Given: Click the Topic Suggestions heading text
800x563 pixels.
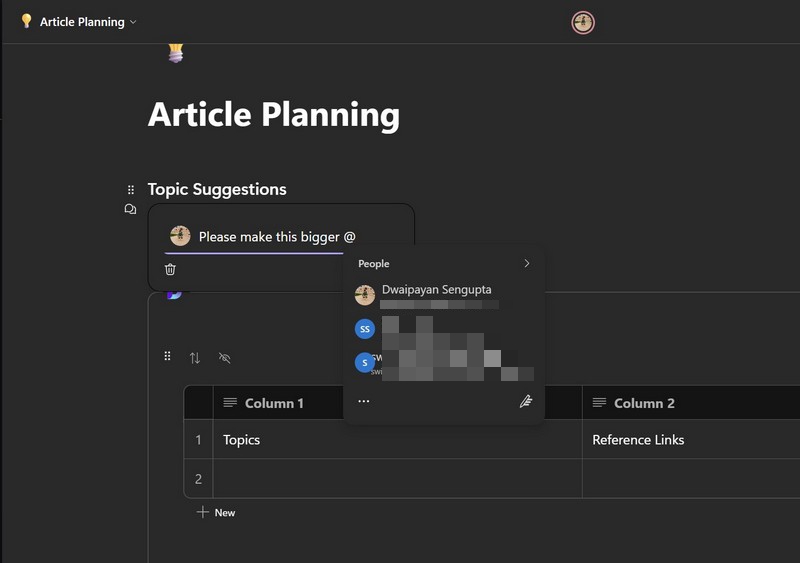Looking at the screenshot, I should pos(217,189).
